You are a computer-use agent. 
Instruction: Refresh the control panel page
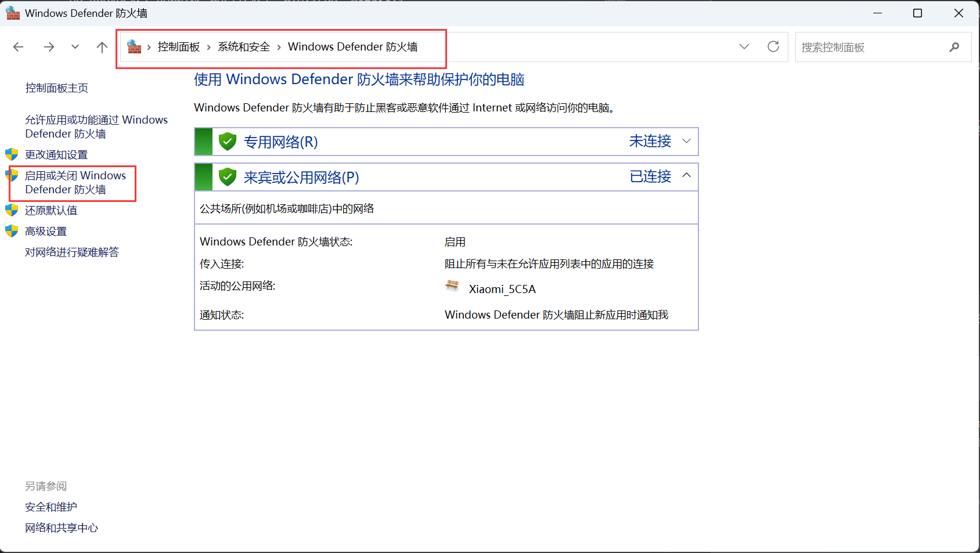[773, 46]
